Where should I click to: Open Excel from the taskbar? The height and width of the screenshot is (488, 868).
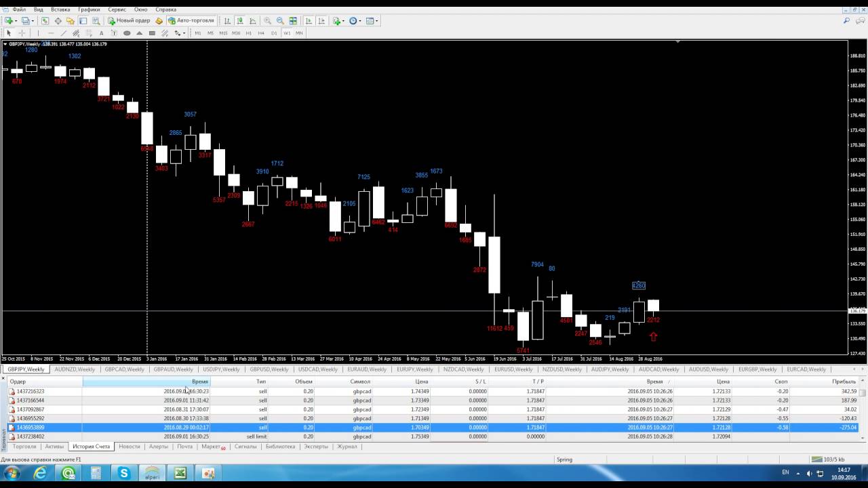(180, 473)
